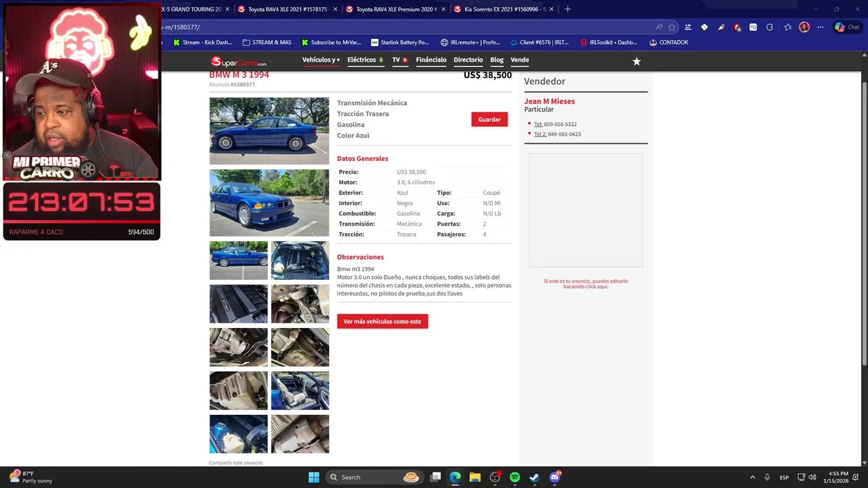Click Tel: 809-818-5322 phone link
Viewport: 868px width, 488px height.
pyautogui.click(x=555, y=124)
